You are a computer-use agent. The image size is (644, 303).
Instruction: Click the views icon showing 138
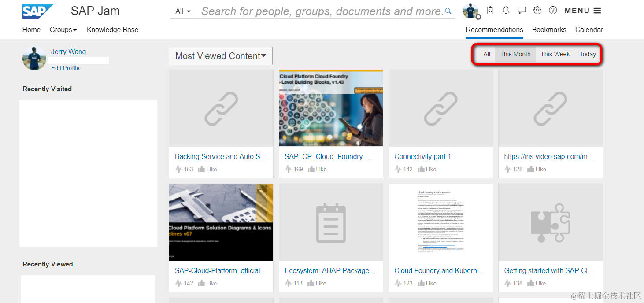(508, 283)
